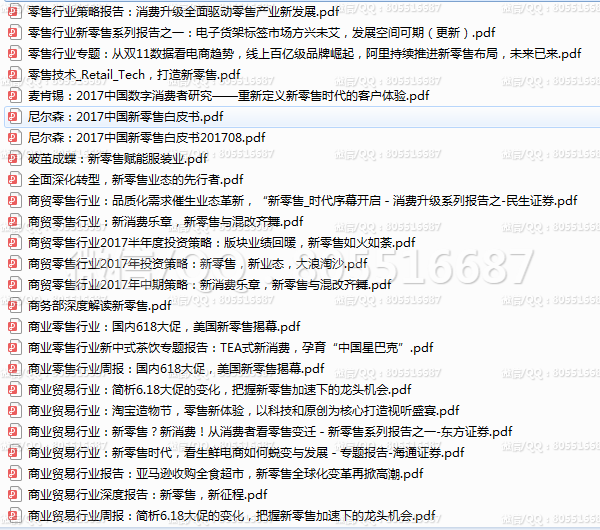Screen dimensions: 600x530
Task: Select file name 商业零售行业：国内618大促，美国新零售揭幕.pdf
Action: click(164, 327)
